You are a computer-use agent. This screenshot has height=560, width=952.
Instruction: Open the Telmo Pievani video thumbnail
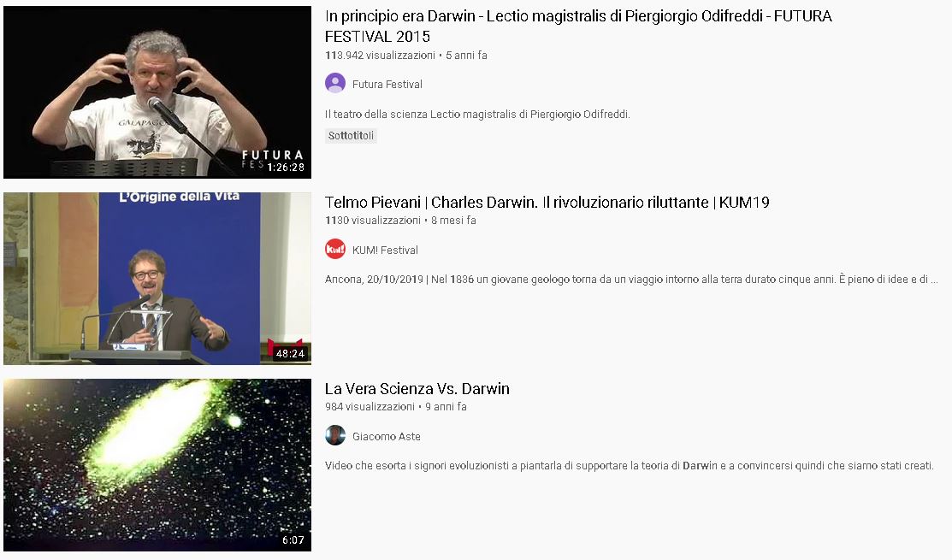click(x=157, y=279)
